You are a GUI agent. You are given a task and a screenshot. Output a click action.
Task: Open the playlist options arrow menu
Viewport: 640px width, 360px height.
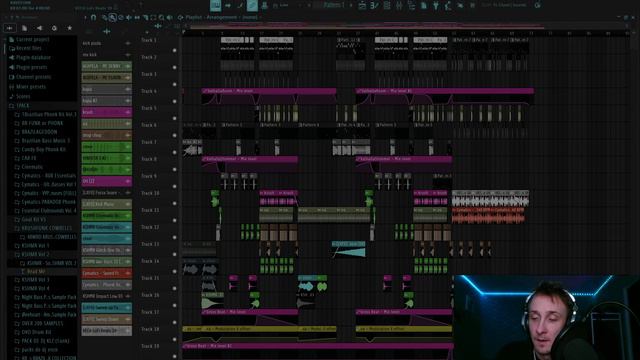86,18
